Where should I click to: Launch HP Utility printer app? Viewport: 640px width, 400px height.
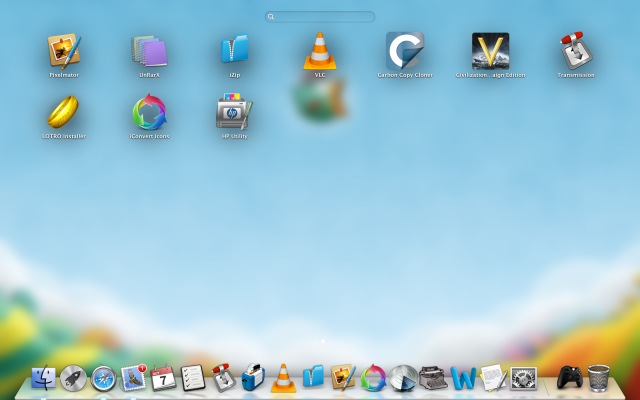tap(234, 111)
